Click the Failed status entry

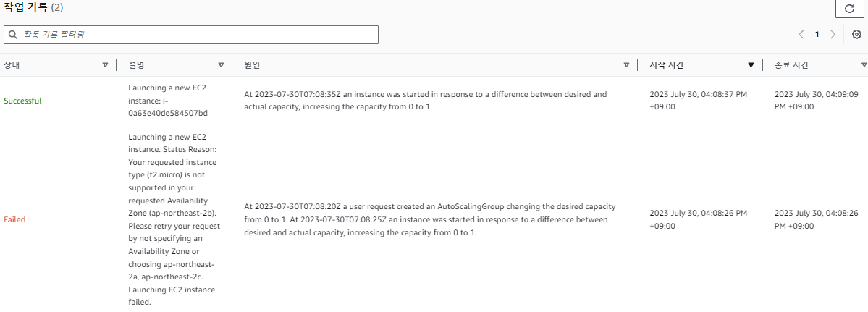pyautogui.click(x=15, y=219)
